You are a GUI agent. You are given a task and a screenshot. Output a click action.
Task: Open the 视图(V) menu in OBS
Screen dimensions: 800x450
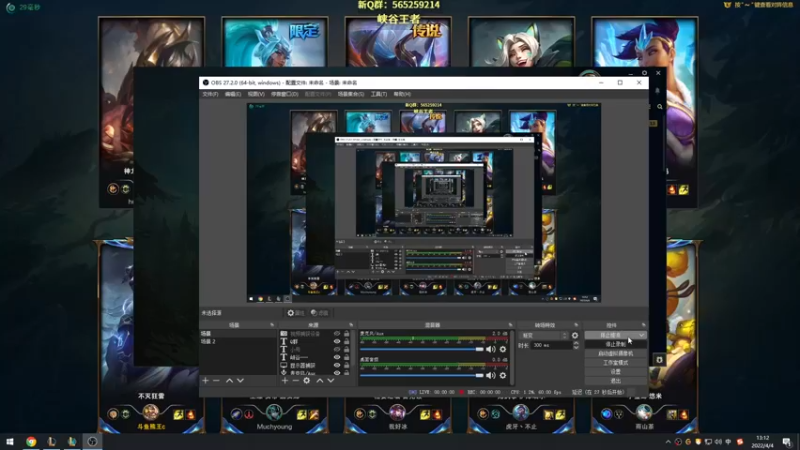pyautogui.click(x=256, y=94)
